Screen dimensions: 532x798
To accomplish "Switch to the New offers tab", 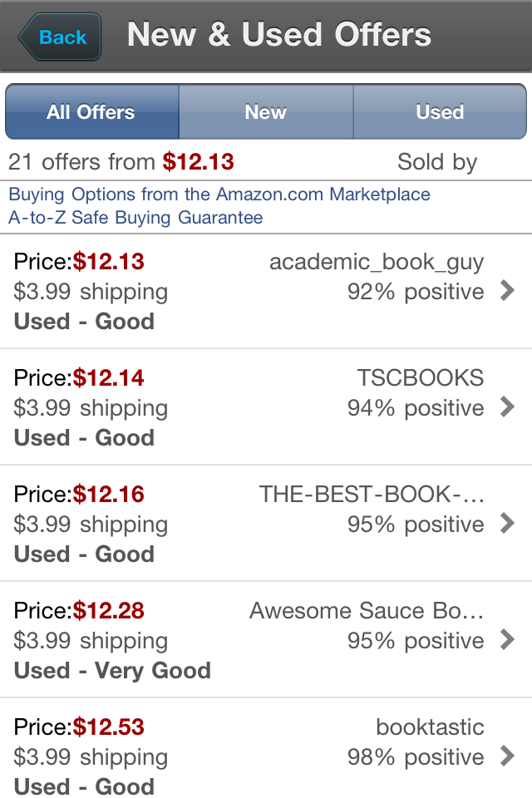I will pos(266,111).
